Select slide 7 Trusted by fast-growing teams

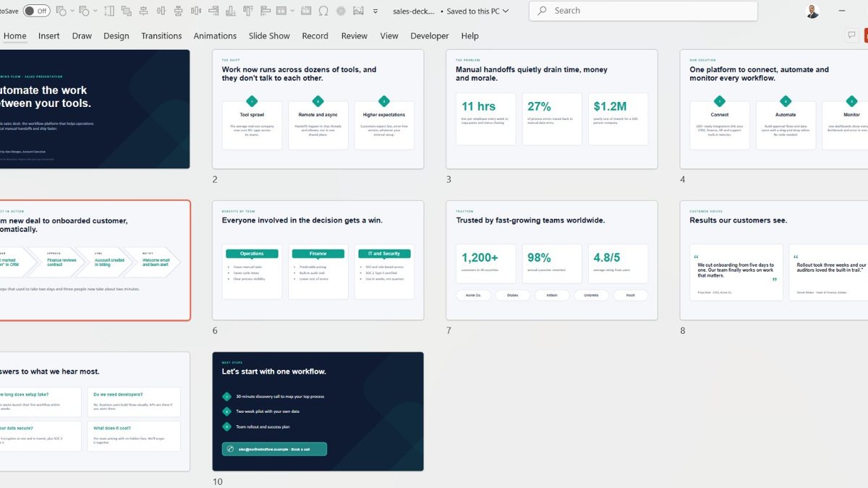pyautogui.click(x=552, y=260)
